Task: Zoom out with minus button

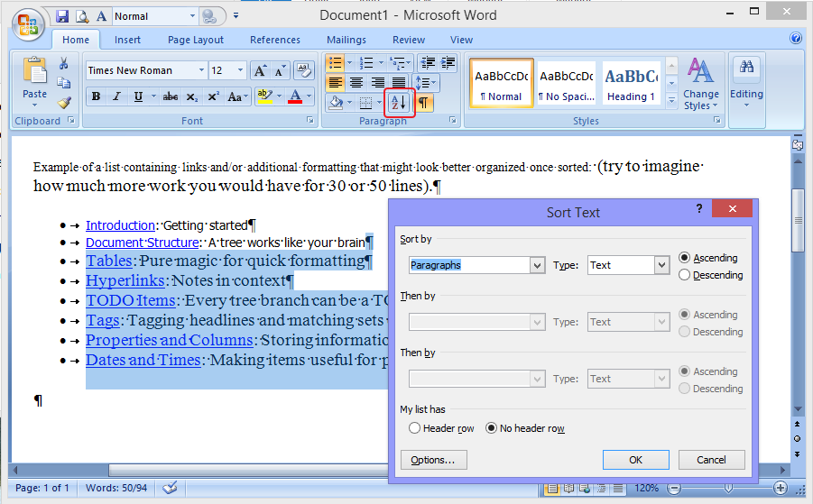Action: [x=674, y=488]
